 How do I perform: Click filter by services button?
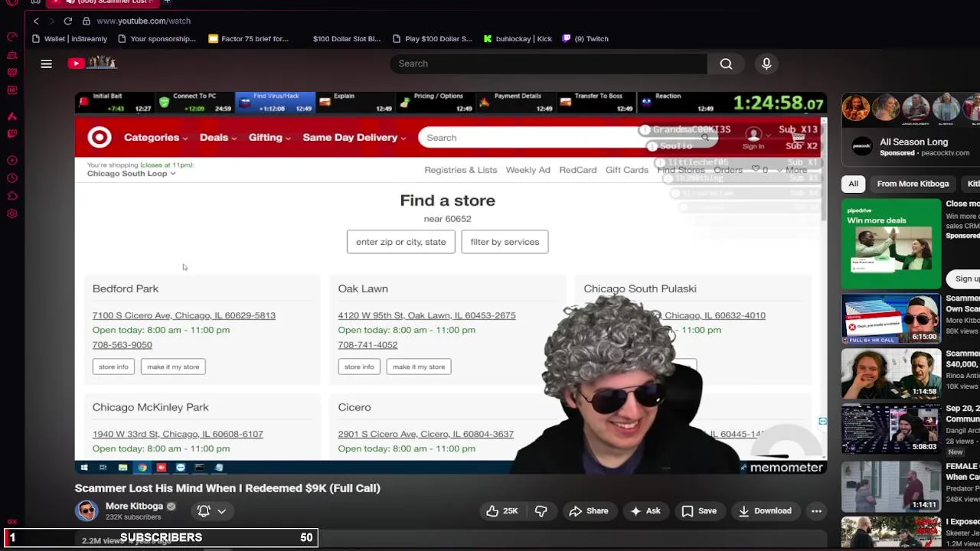[x=505, y=242]
